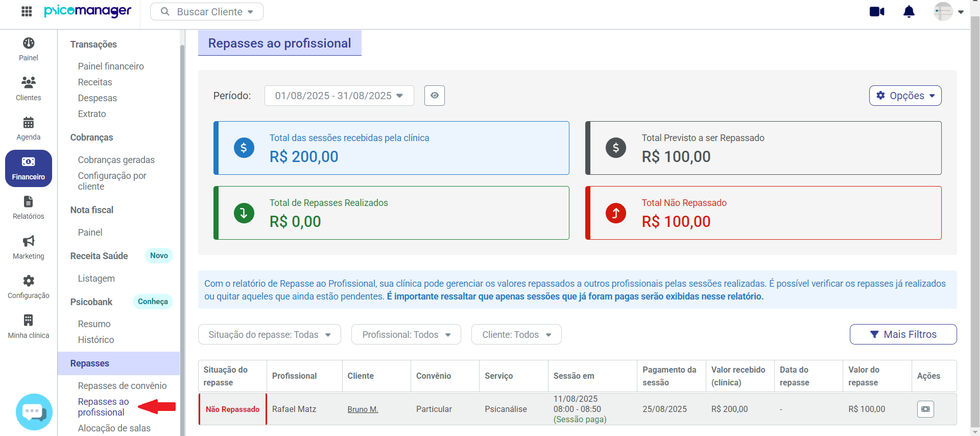The height and width of the screenshot is (436, 980).
Task: Open Psicobank Resumo
Action: tap(94, 324)
